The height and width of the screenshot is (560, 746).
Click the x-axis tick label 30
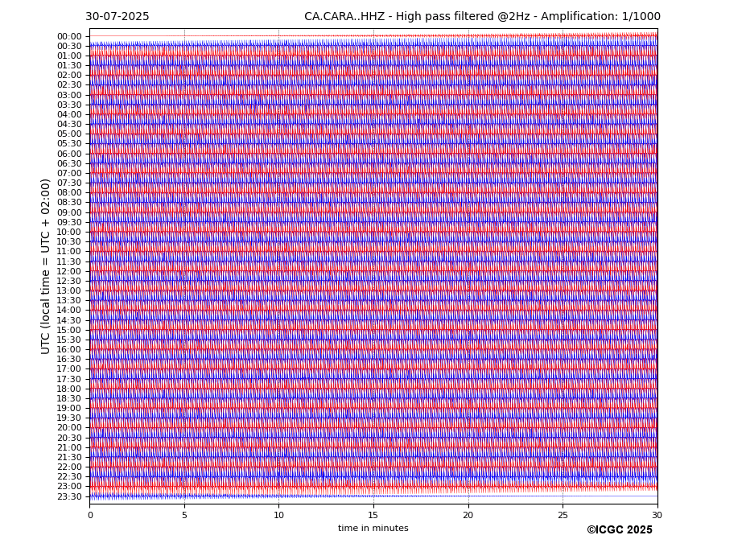pos(657,515)
